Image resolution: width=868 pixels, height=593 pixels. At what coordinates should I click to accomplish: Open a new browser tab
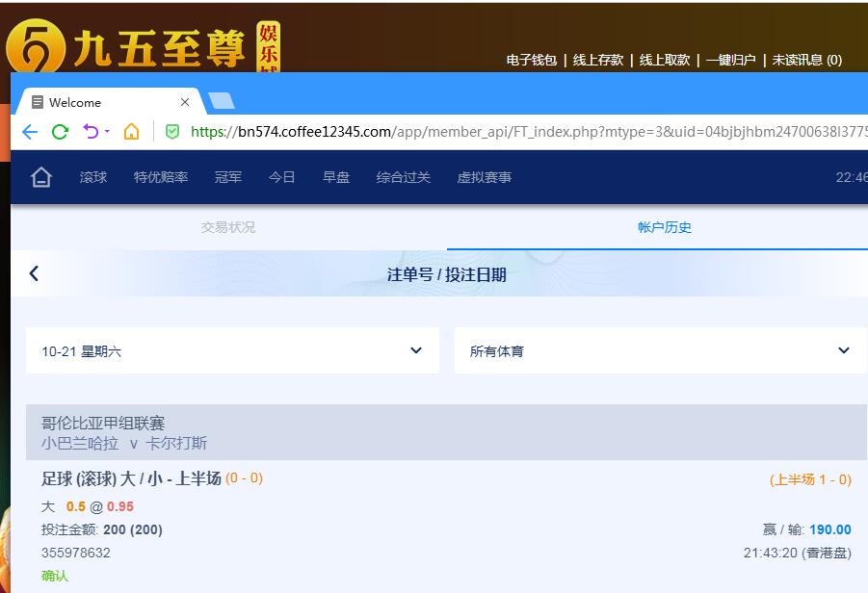pyautogui.click(x=222, y=101)
